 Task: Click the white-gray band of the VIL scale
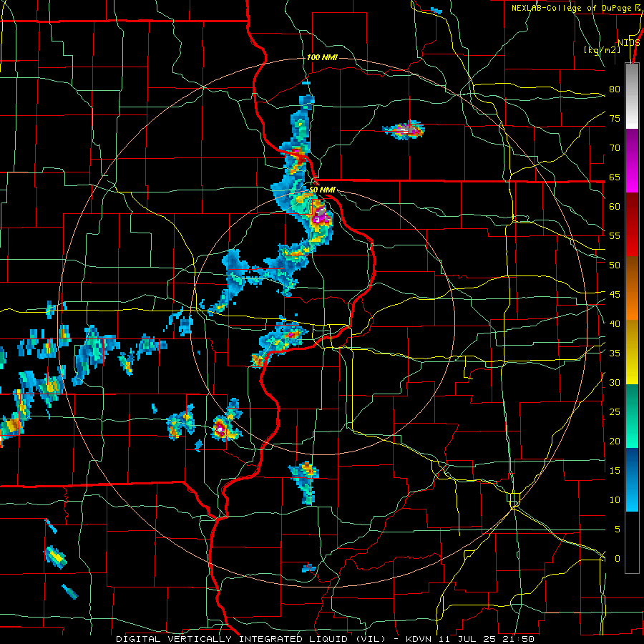point(632,96)
